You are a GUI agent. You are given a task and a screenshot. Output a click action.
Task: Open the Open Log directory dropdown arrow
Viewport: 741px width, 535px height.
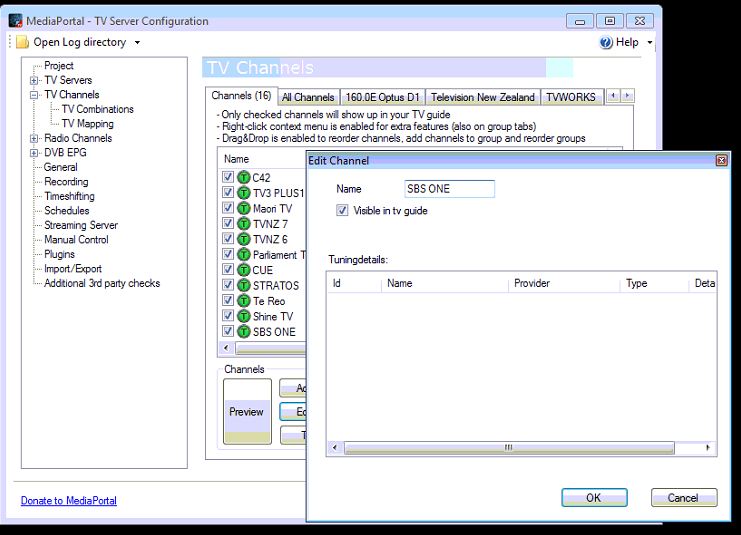pos(137,43)
